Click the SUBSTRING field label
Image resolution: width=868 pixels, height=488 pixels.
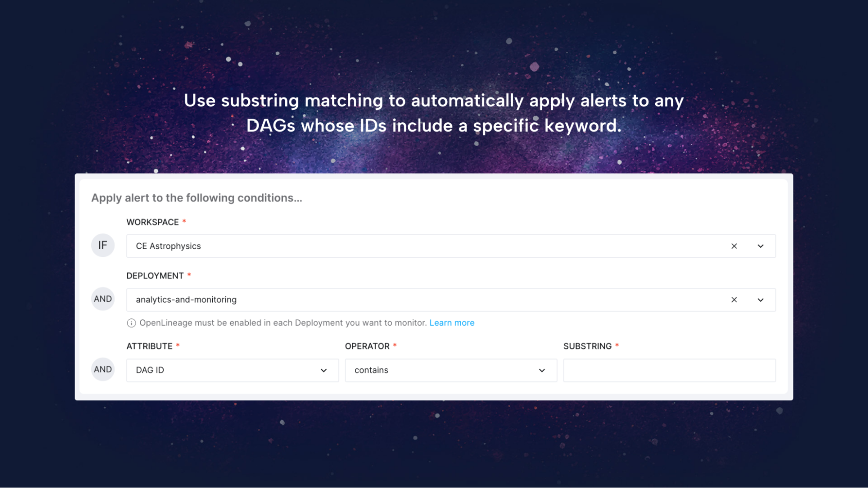tap(587, 346)
